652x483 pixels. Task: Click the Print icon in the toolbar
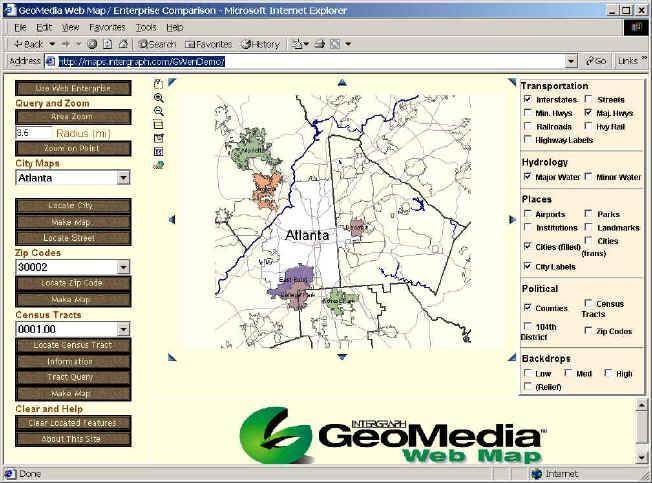pyautogui.click(x=319, y=44)
